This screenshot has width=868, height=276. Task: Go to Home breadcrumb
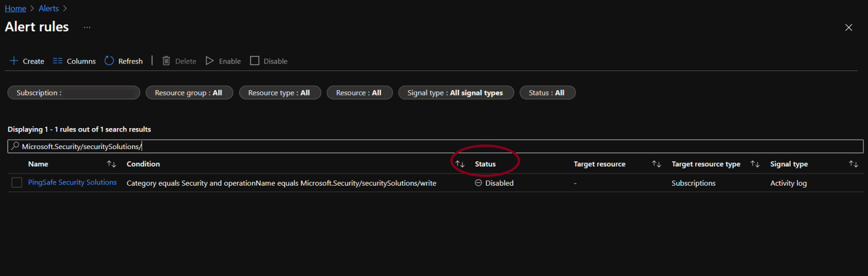pos(15,9)
